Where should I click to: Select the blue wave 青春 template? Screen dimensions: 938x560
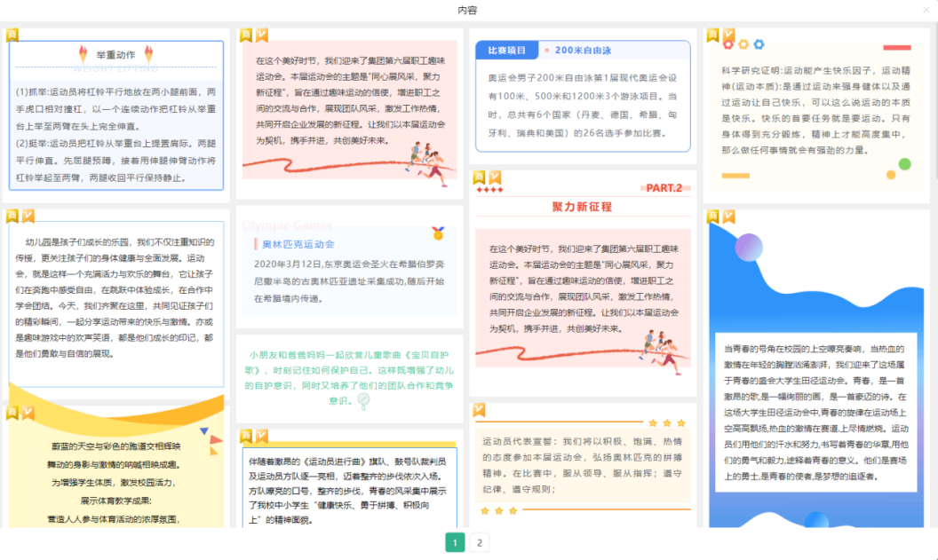click(816, 373)
